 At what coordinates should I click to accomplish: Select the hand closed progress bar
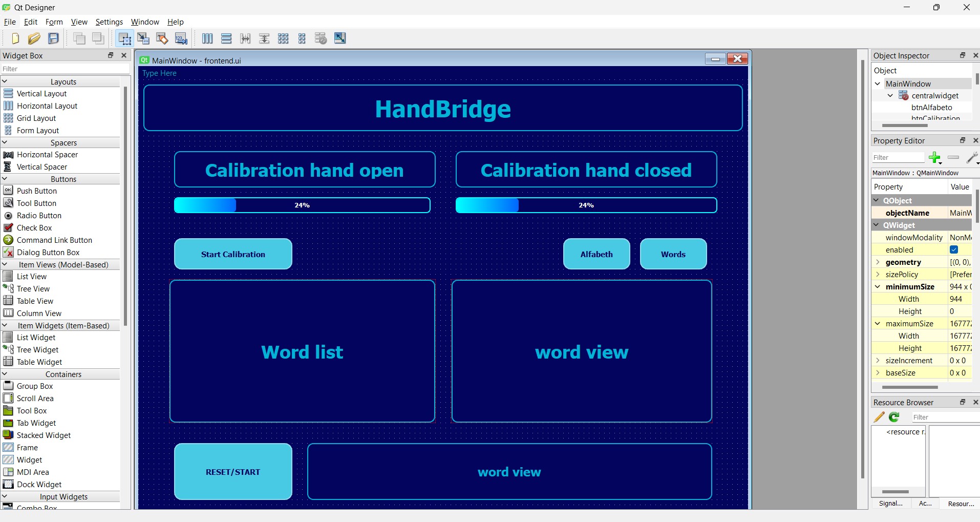pyautogui.click(x=586, y=205)
